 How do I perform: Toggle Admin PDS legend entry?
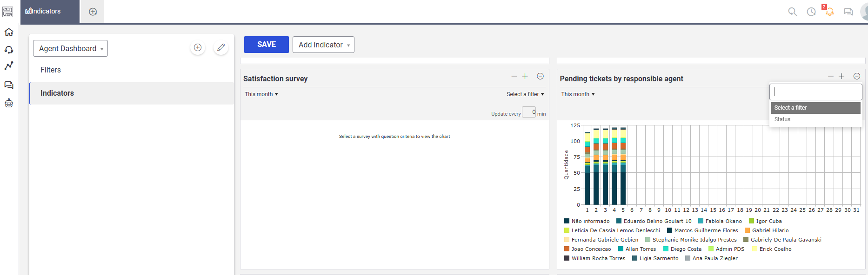[726, 249]
